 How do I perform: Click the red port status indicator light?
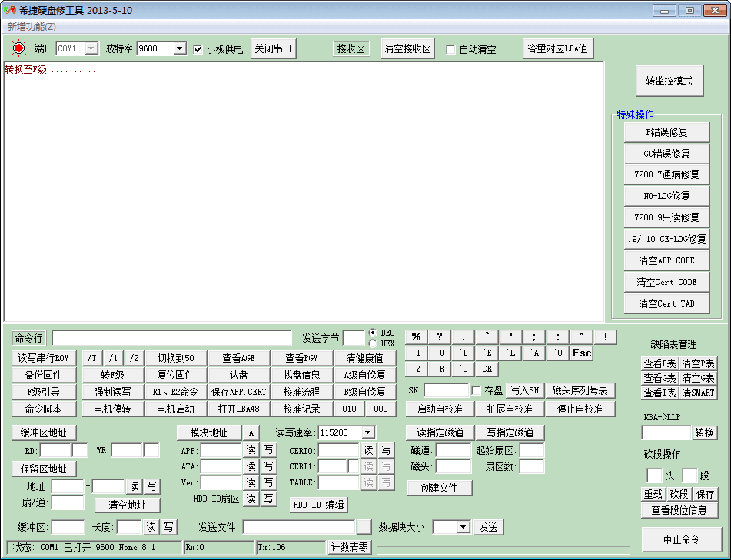pyautogui.click(x=18, y=48)
